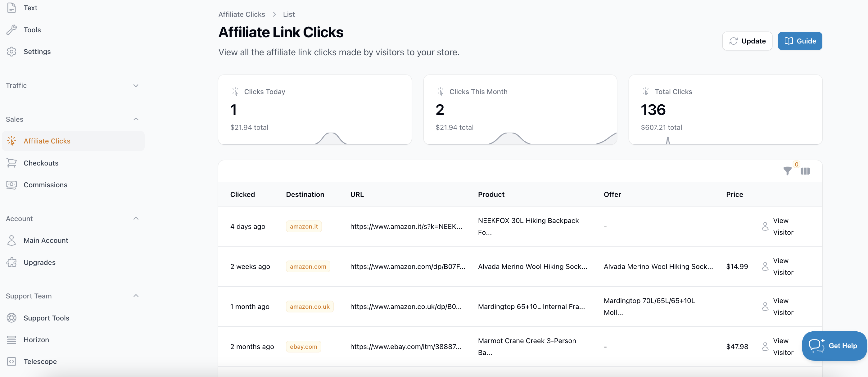Image resolution: width=868 pixels, height=377 pixels.
Task: Collapse the Account sidebar section
Action: click(x=136, y=219)
